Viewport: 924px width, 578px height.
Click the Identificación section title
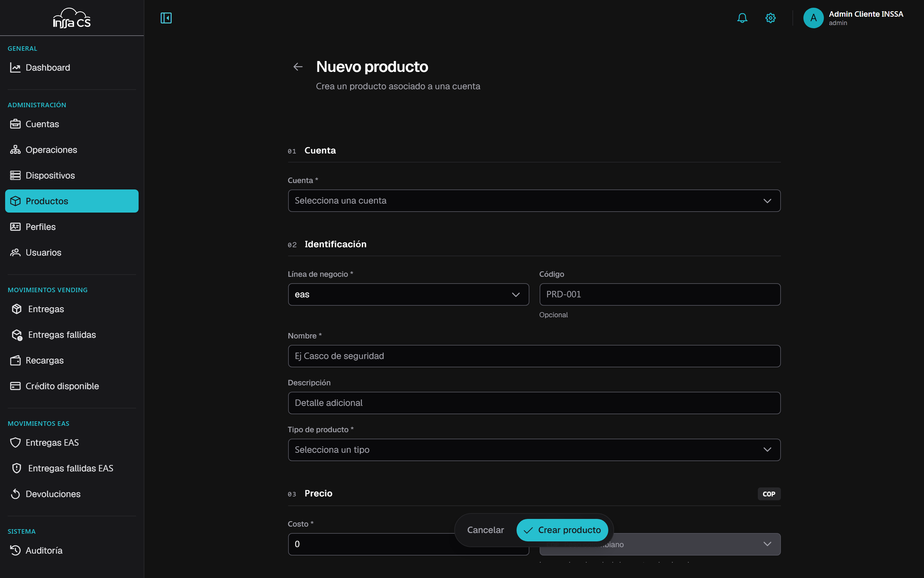pyautogui.click(x=335, y=244)
